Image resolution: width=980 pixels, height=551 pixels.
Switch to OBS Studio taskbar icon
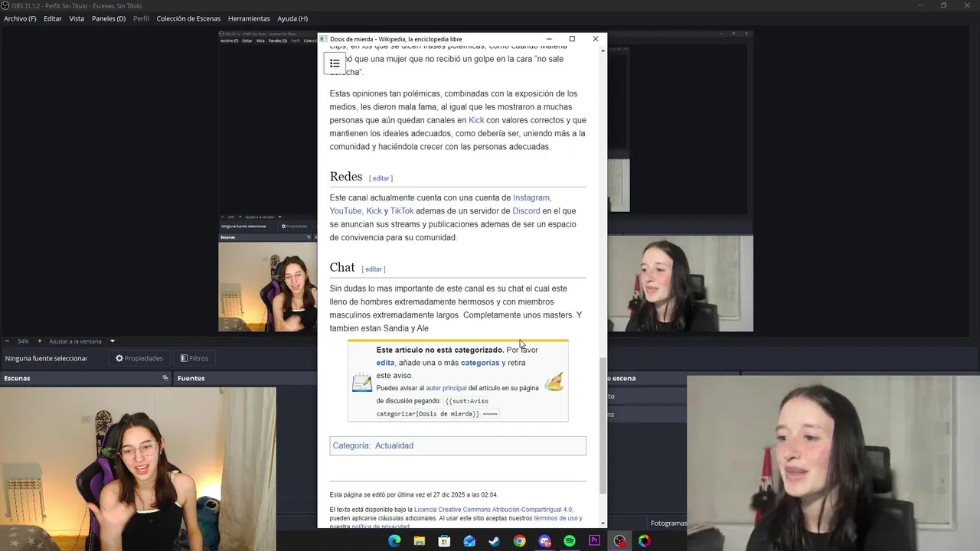click(619, 541)
